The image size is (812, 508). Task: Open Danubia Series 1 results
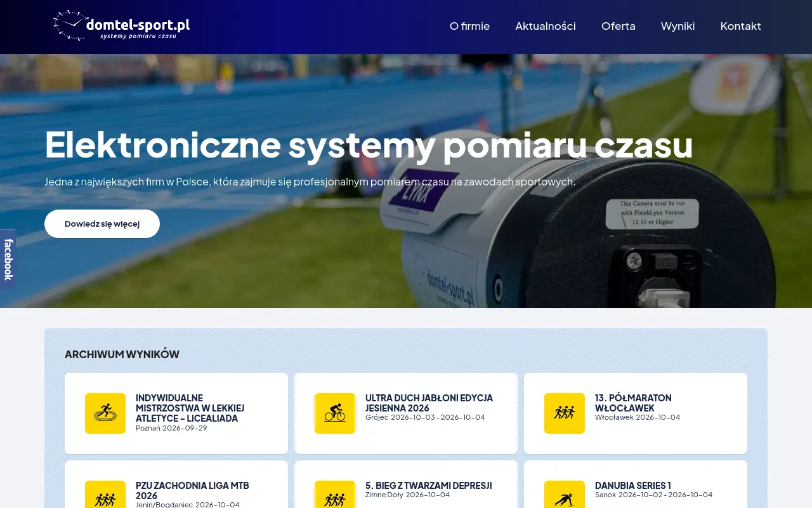pos(633,486)
